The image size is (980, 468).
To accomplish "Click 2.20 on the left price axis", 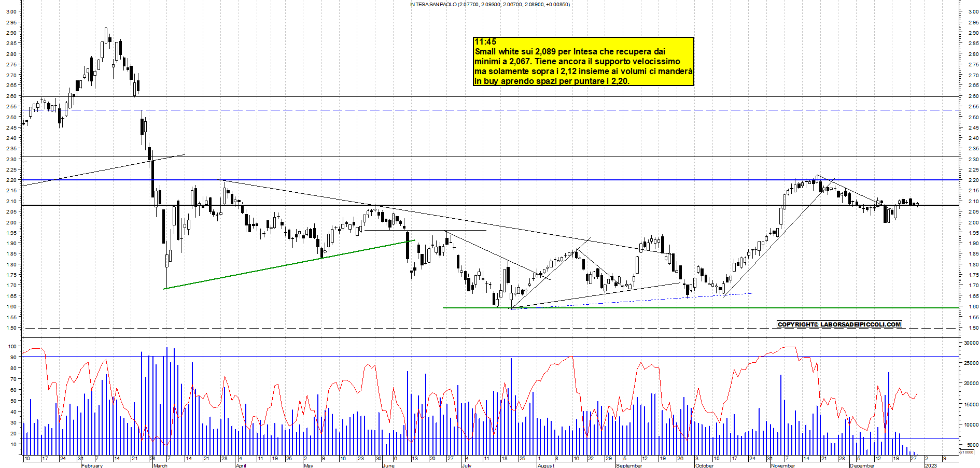I will click(x=11, y=180).
